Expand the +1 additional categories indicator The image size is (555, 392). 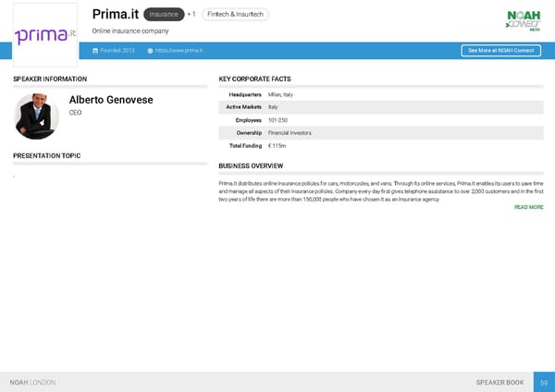(191, 15)
